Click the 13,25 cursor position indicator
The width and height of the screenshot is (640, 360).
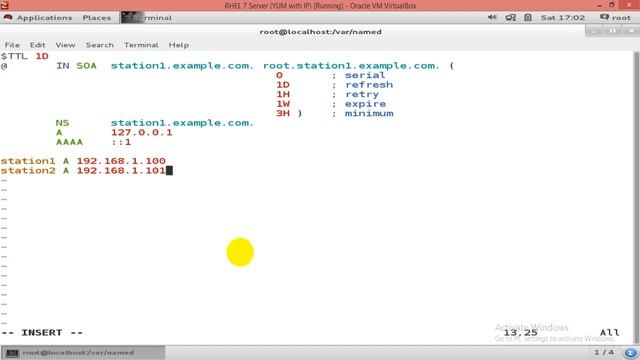point(520,333)
